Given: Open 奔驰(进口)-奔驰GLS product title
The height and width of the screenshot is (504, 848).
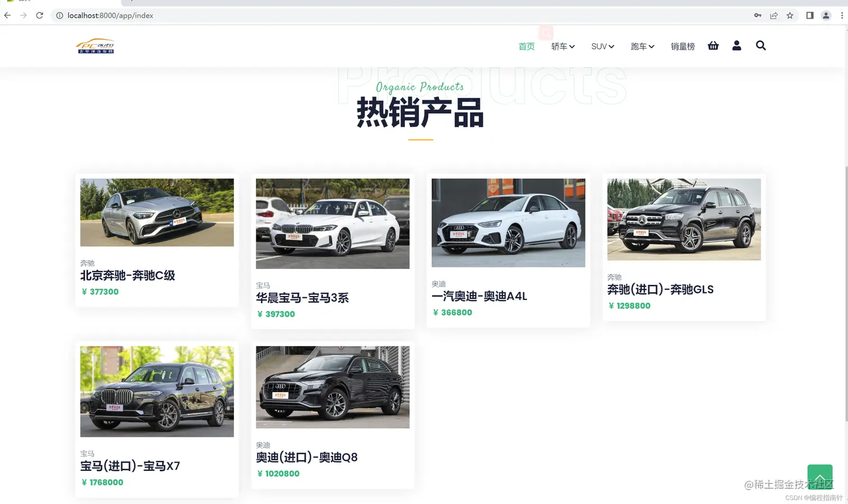Looking at the screenshot, I should (661, 289).
